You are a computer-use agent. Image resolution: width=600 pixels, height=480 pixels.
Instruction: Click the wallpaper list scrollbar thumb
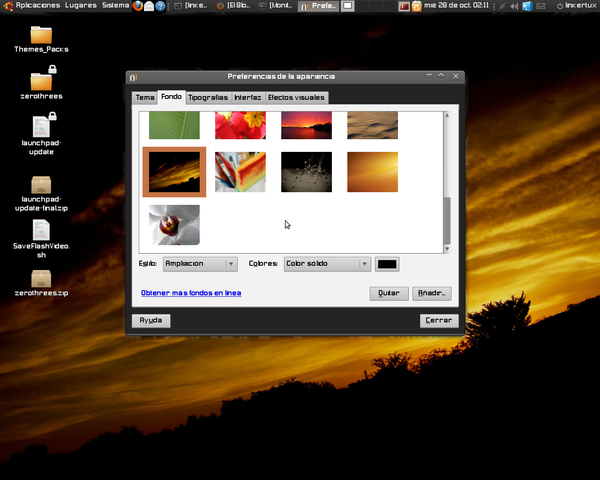(447, 220)
